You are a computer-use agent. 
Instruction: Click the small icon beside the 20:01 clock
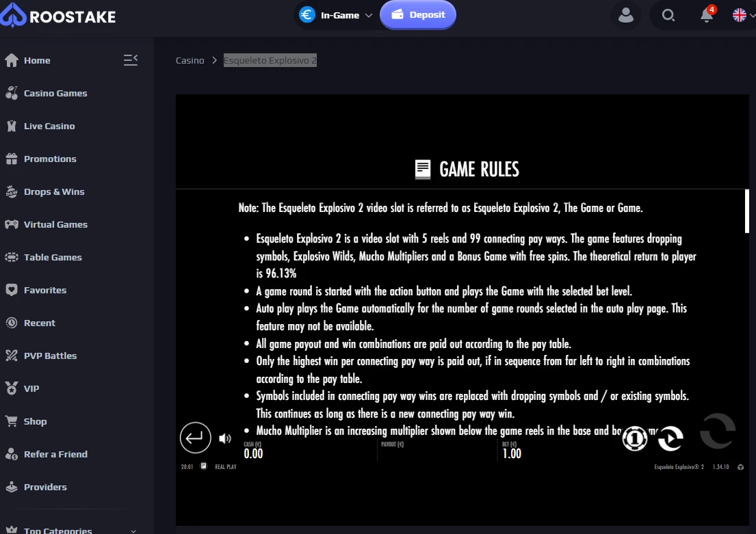coord(203,466)
